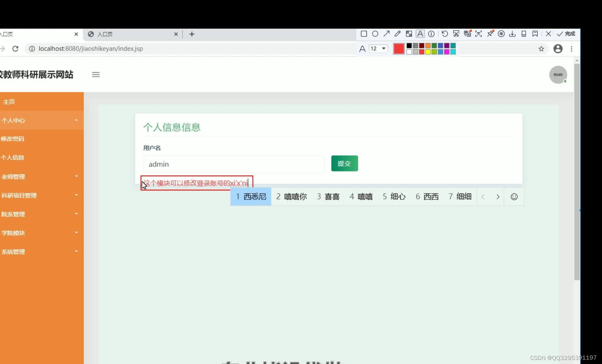
Task: Expand the 老师管理 sidebar menu
Action: click(x=42, y=176)
